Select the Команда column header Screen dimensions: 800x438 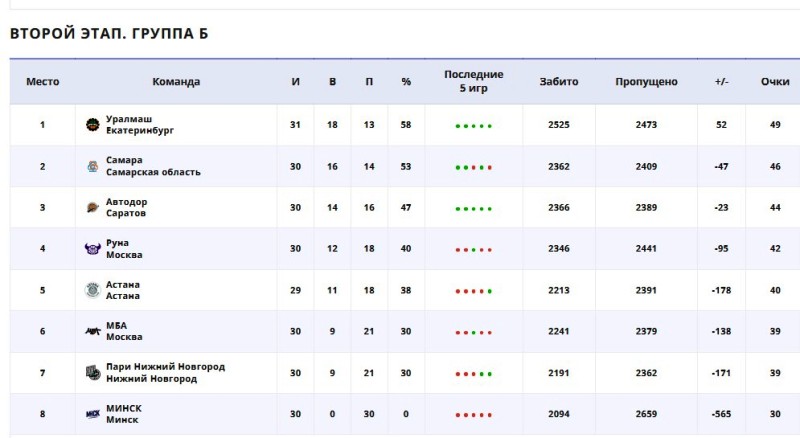[176, 82]
